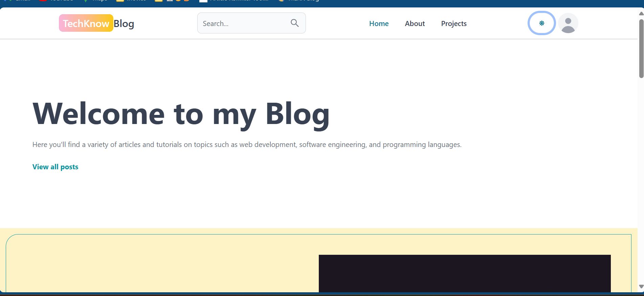Open the user profile avatar menu
644x296 pixels.
click(568, 23)
